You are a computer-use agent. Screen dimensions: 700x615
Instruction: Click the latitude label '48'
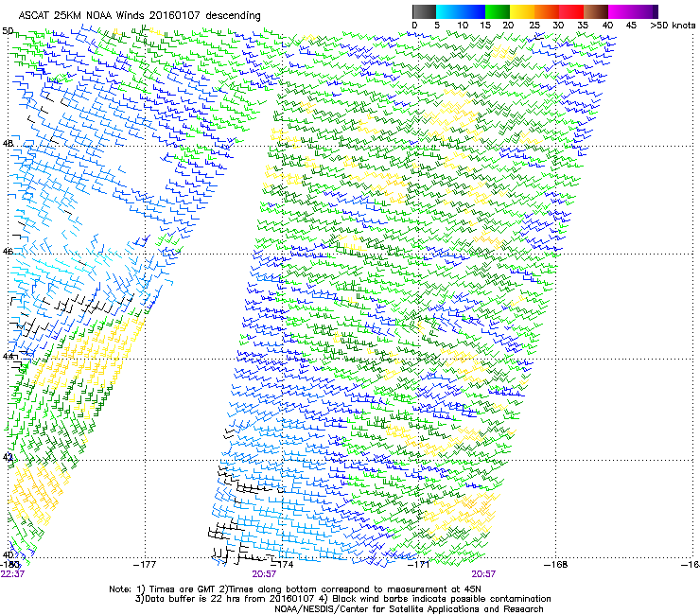click(x=8, y=144)
